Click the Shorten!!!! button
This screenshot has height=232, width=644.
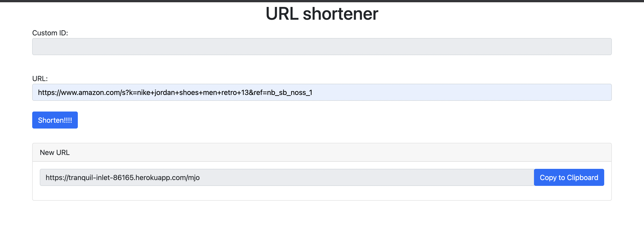[55, 120]
